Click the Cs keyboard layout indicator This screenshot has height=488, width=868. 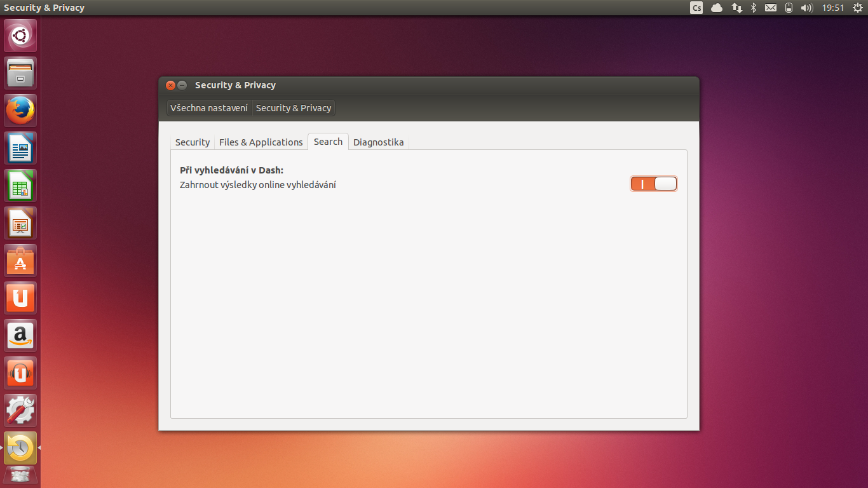coord(696,8)
